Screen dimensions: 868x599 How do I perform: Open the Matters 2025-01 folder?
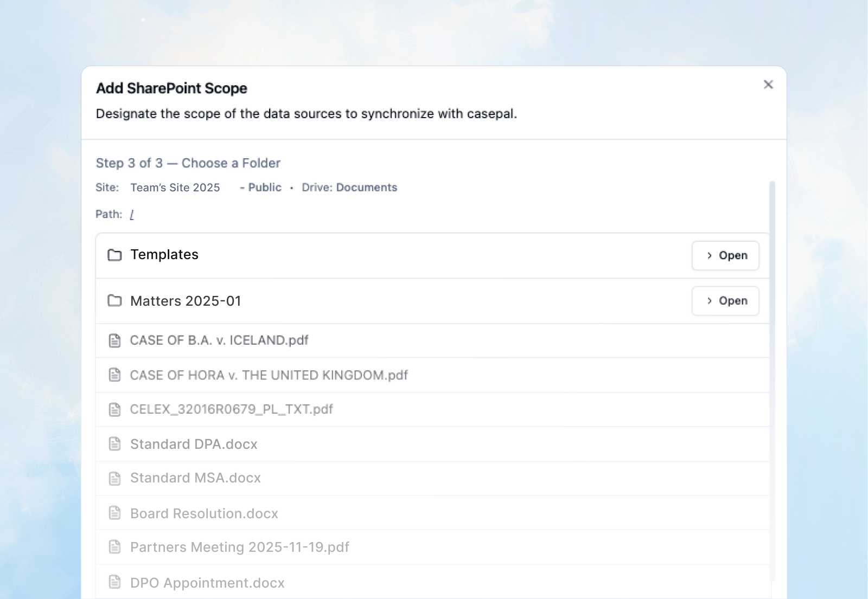click(725, 301)
